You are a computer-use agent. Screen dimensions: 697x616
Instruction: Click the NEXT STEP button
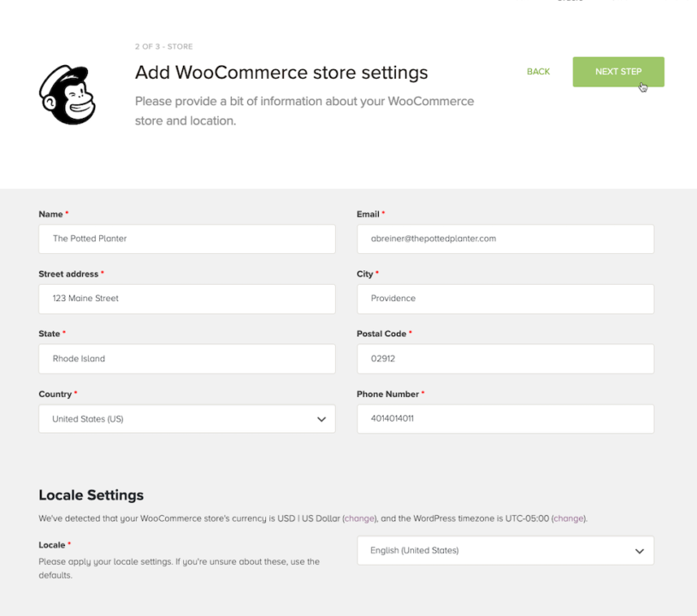click(617, 72)
